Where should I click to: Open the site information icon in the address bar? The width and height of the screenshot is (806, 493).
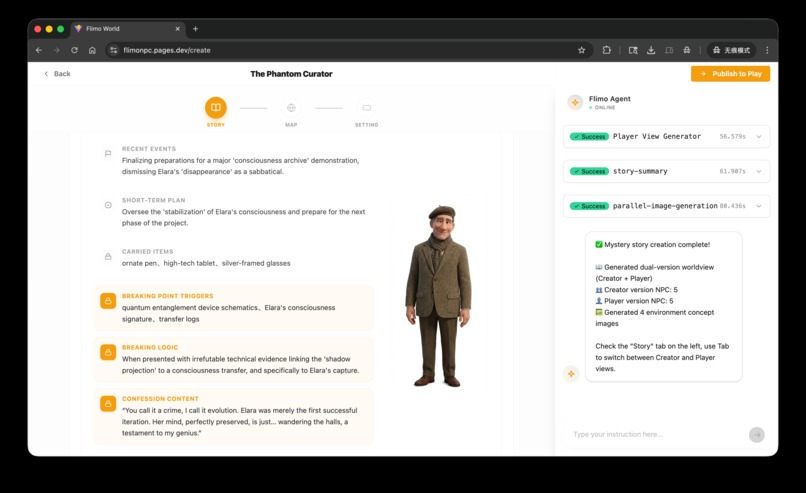114,50
